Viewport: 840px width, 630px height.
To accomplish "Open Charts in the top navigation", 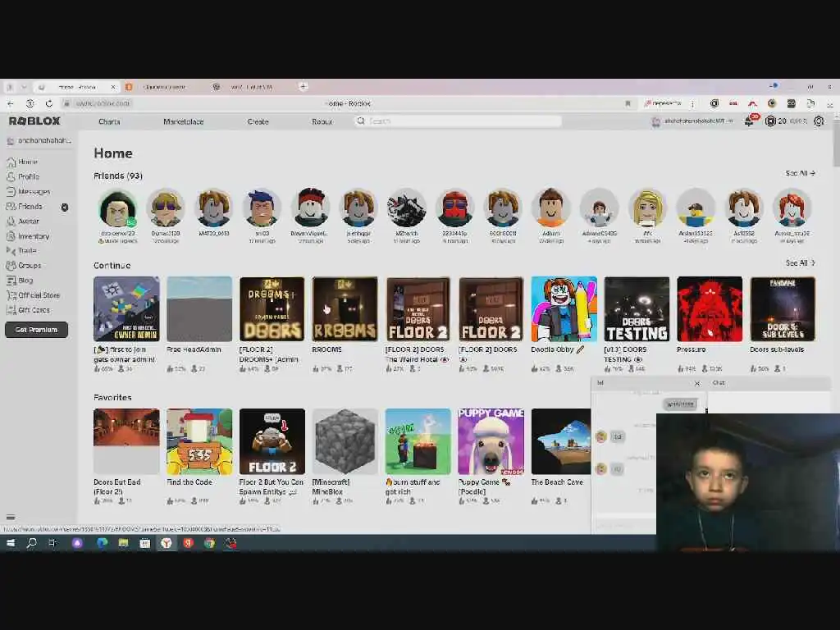I will coord(109,121).
